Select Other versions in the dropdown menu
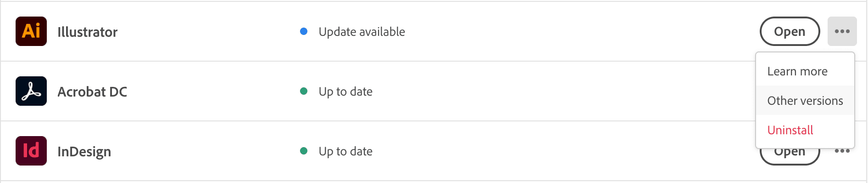The image size is (868, 183). [x=805, y=101]
